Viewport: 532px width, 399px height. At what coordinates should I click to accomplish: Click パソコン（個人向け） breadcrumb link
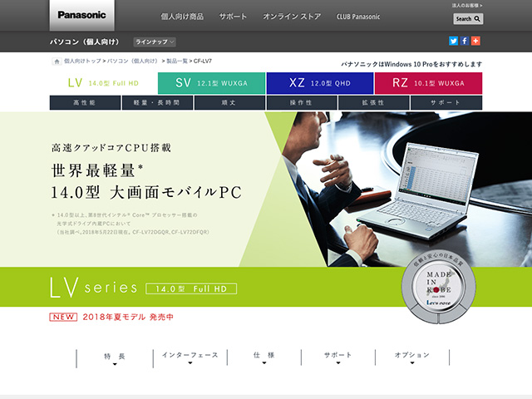pos(133,61)
